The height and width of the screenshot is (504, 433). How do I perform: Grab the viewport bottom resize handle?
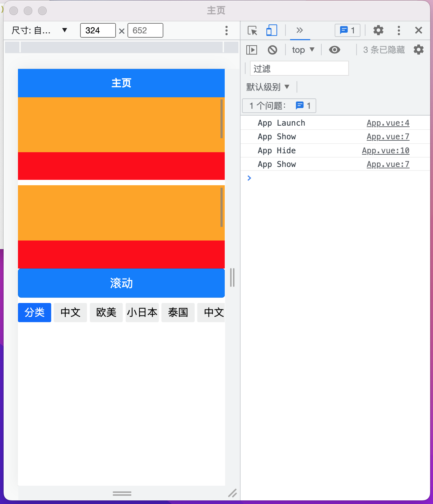click(x=122, y=494)
